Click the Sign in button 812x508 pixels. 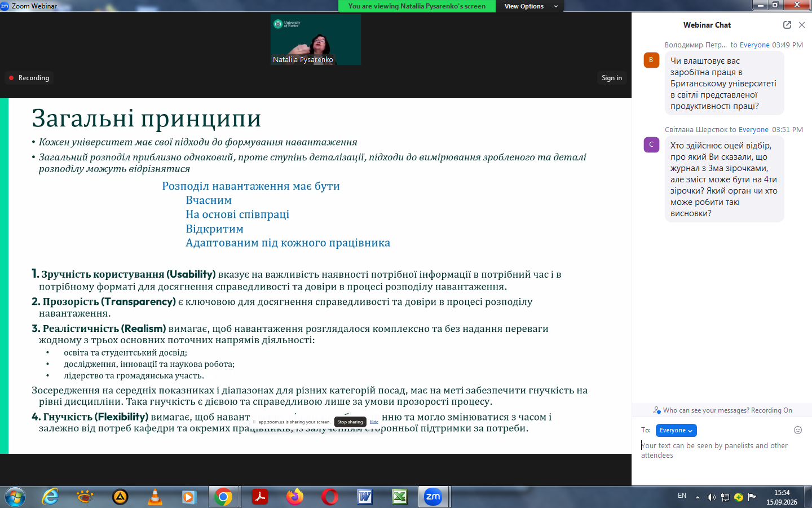tap(612, 78)
